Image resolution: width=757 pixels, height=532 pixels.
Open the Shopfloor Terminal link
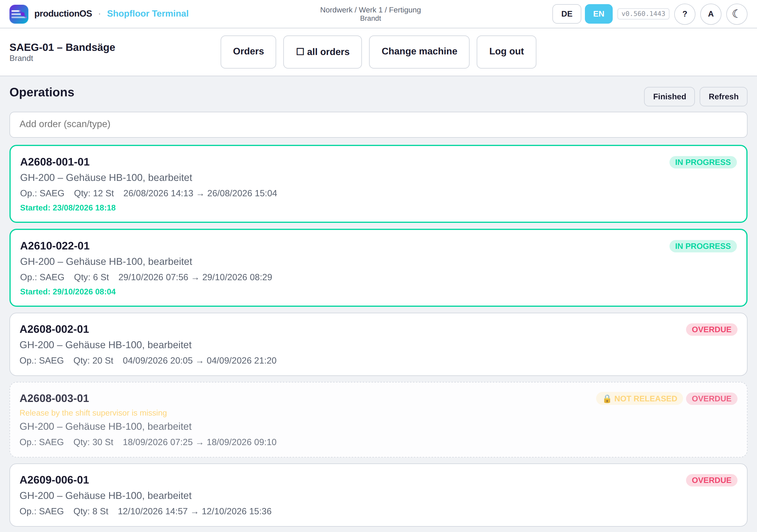148,14
